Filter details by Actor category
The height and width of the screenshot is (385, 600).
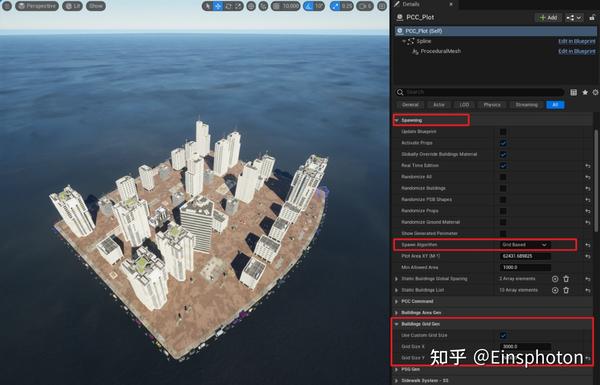439,105
